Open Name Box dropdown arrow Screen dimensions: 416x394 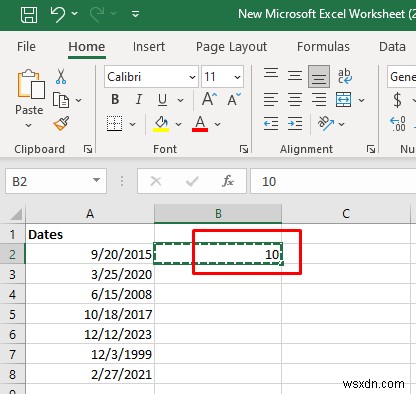[96, 180]
